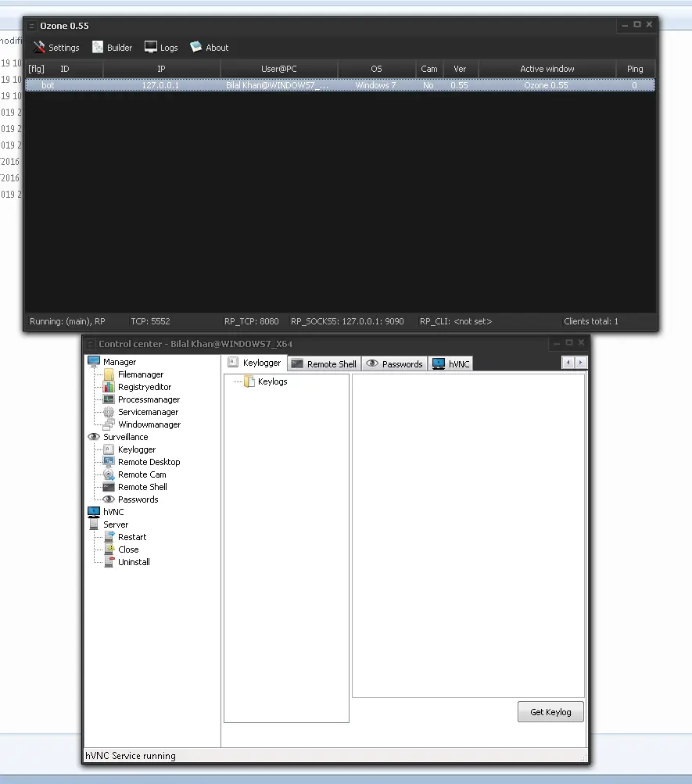The width and height of the screenshot is (692, 784).
Task: Open Processmanager in sidebar tree
Action: 149,399
